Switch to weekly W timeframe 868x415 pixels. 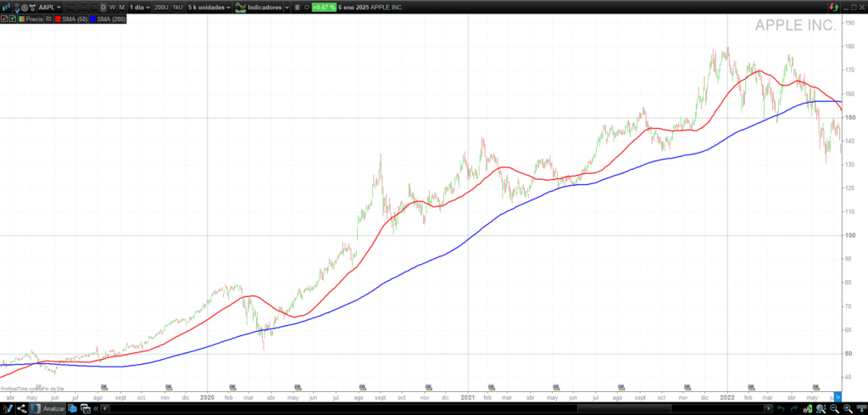pyautogui.click(x=113, y=7)
